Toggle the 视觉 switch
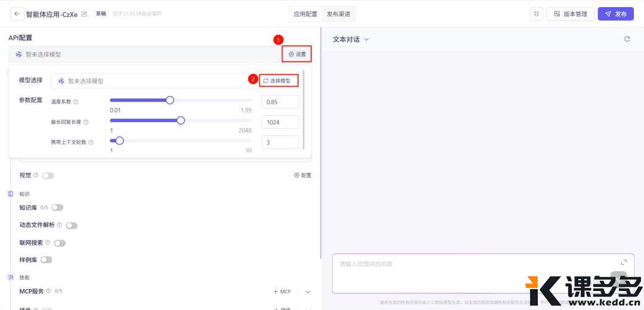 click(x=48, y=175)
